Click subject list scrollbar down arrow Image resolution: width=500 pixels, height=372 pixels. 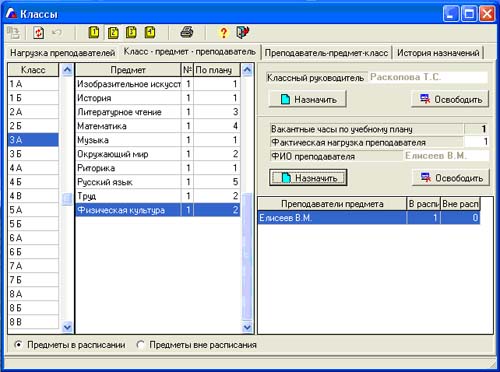pos(247,327)
